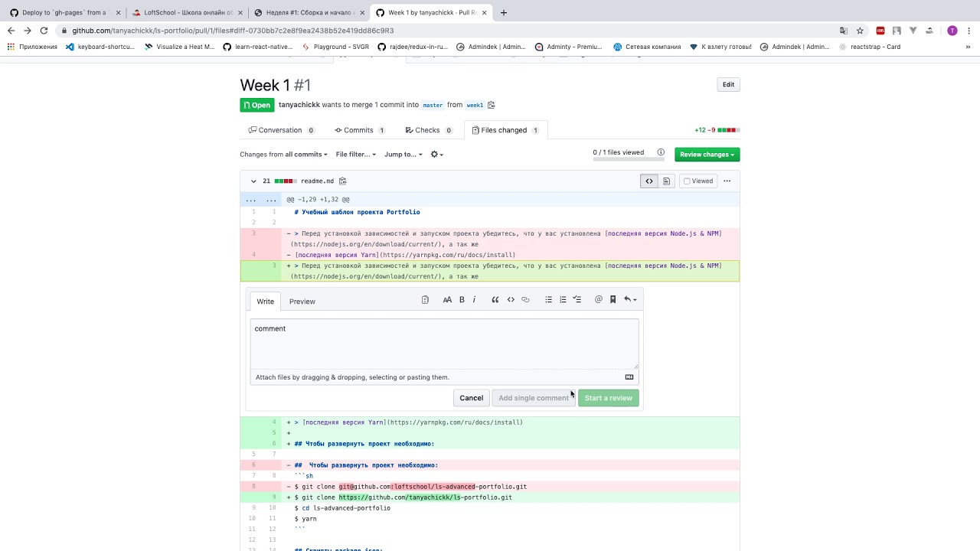The width and height of the screenshot is (980, 551).
Task: Open Chrome three-dot menu
Action: click(969, 31)
